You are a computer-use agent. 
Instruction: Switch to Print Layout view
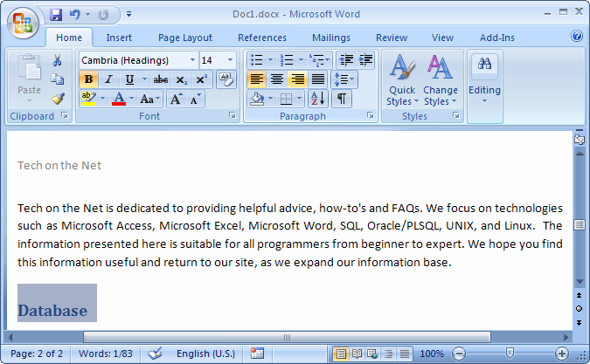[x=341, y=354]
